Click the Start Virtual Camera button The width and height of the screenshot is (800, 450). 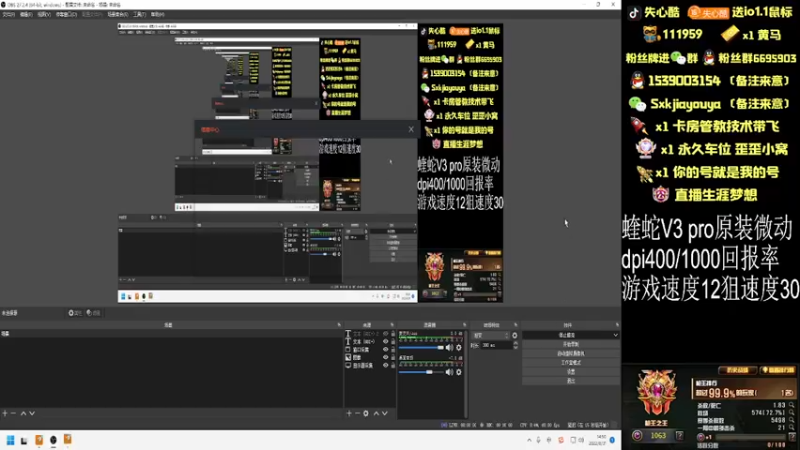[571, 354]
